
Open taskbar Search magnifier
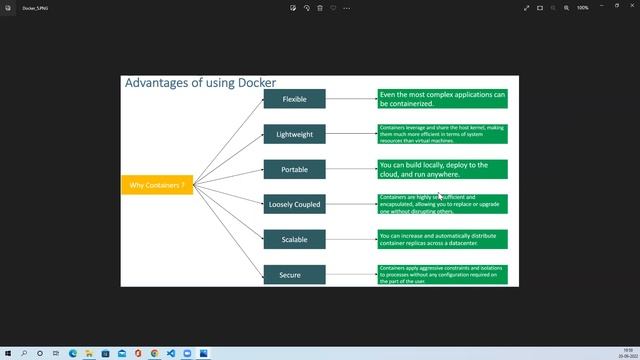(x=24, y=353)
